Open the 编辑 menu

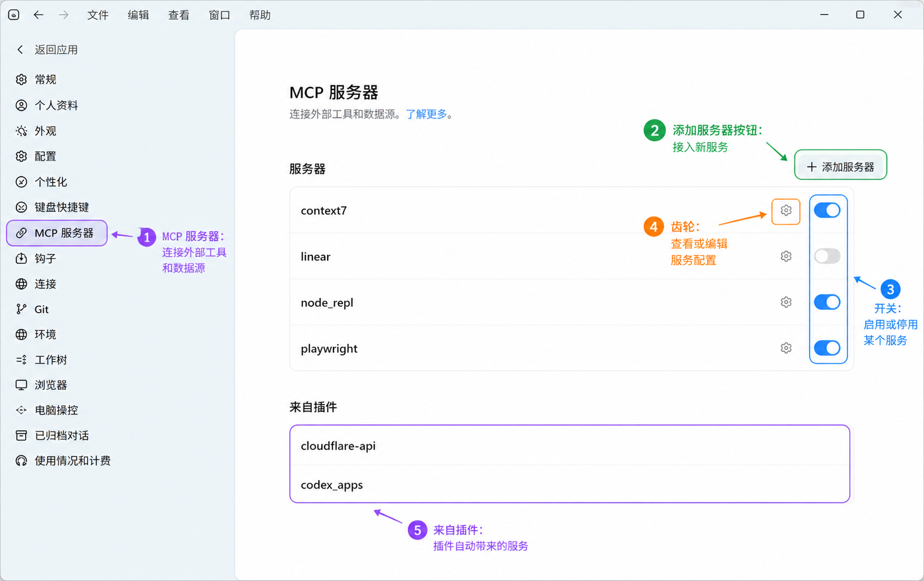point(138,15)
